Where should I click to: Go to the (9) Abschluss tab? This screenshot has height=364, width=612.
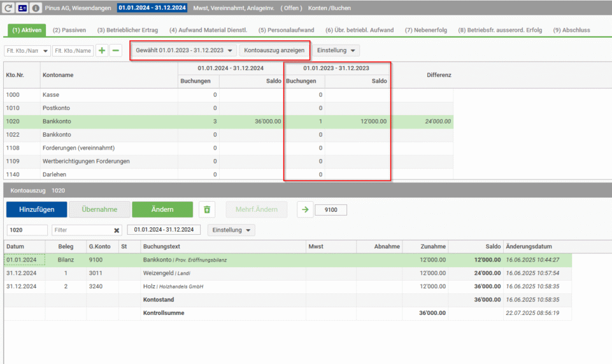pos(571,30)
